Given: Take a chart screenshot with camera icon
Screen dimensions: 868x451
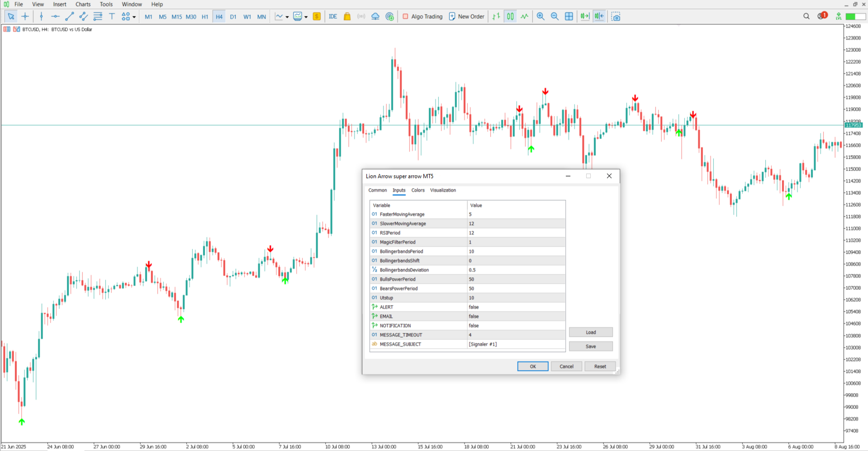Looking at the screenshot, I should pos(616,16).
